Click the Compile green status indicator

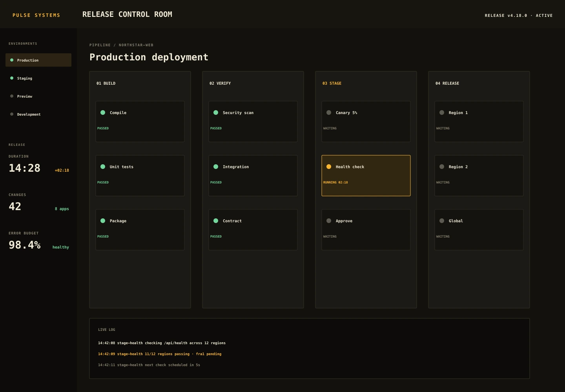click(x=103, y=113)
